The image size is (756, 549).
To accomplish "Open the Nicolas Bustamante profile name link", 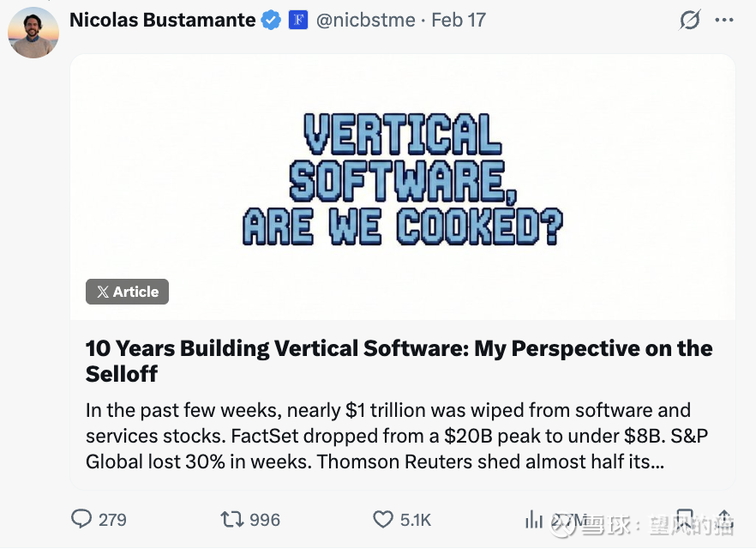I will (x=162, y=20).
